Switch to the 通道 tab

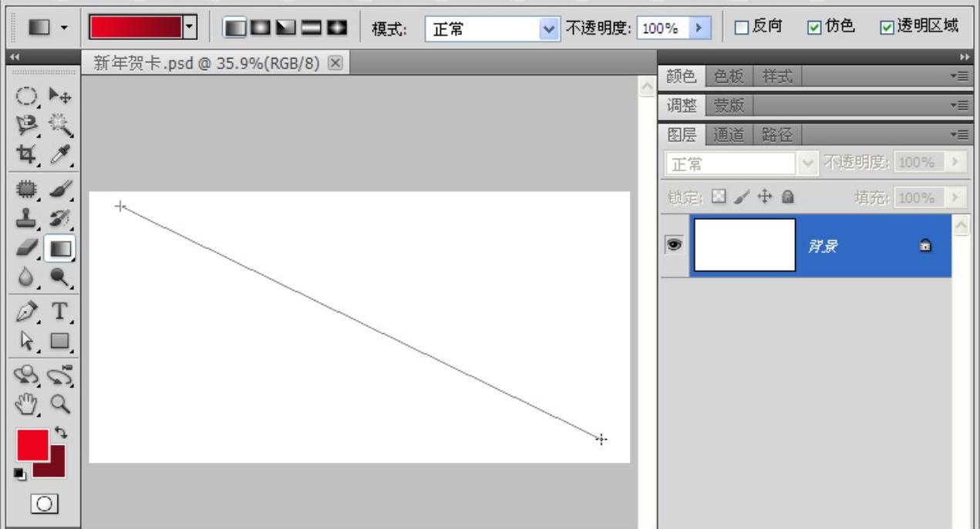[728, 135]
